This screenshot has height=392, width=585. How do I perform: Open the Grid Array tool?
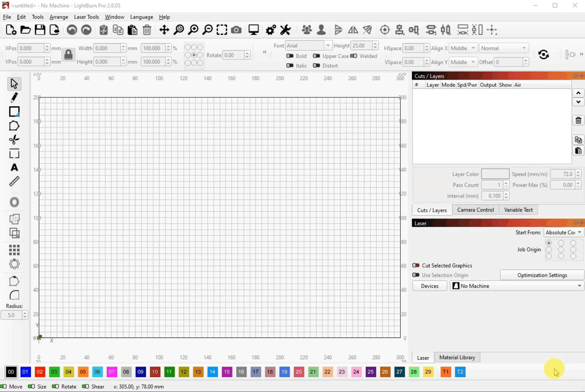[x=14, y=250]
